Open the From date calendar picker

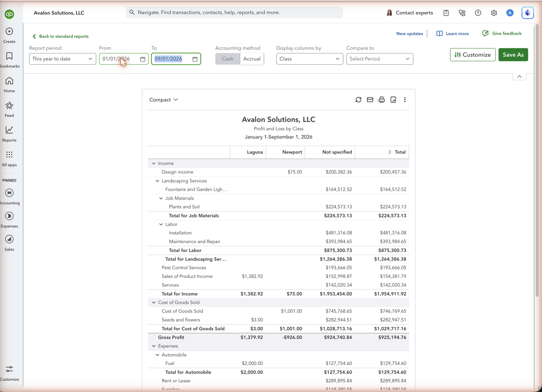[143, 59]
